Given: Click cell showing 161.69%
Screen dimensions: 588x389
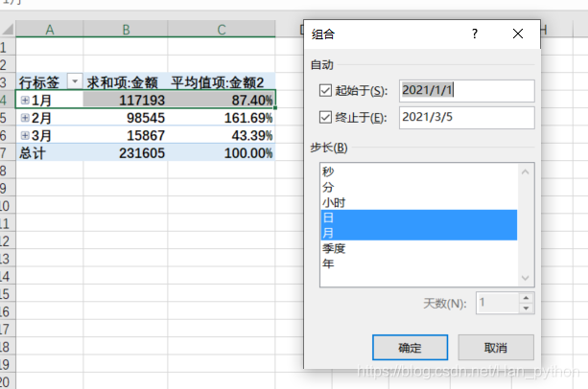Looking at the screenshot, I should 222,118.
